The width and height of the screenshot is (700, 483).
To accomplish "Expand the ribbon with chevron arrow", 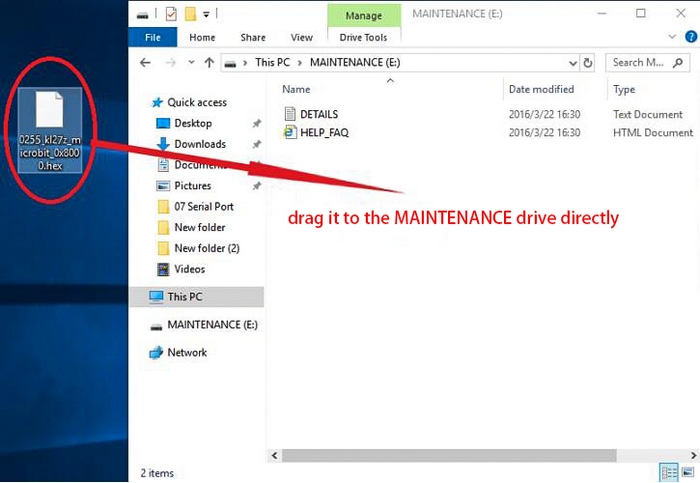I will tap(671, 37).
